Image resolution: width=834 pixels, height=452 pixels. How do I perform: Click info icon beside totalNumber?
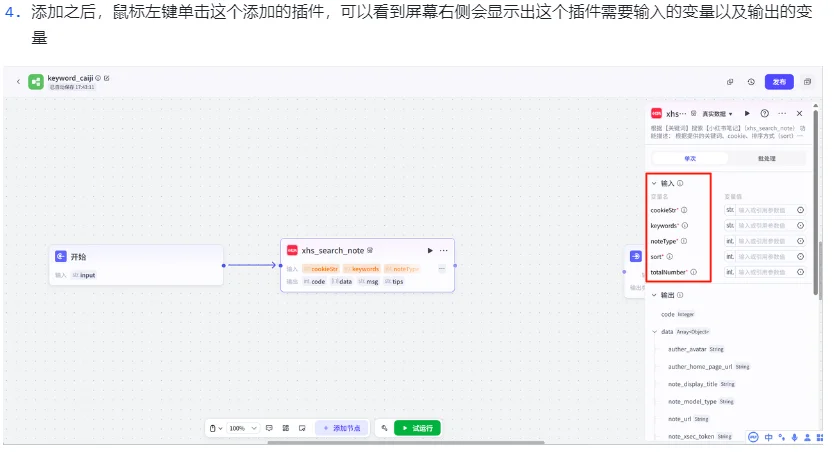click(694, 272)
